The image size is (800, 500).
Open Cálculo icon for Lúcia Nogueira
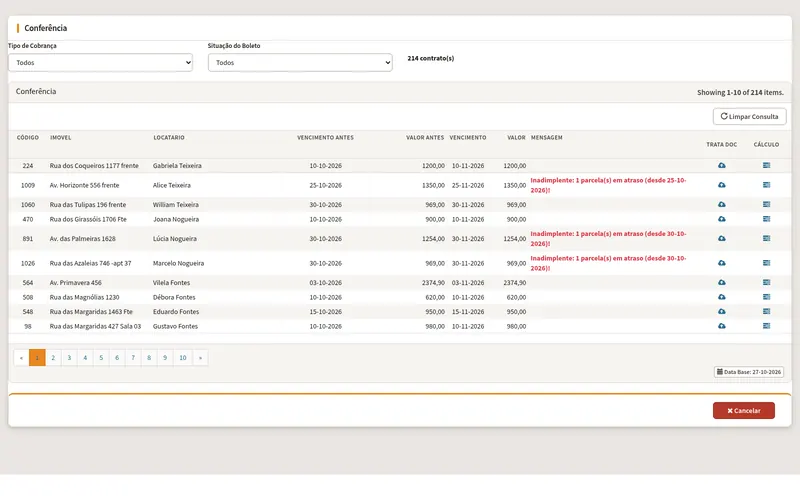pyautogui.click(x=766, y=238)
